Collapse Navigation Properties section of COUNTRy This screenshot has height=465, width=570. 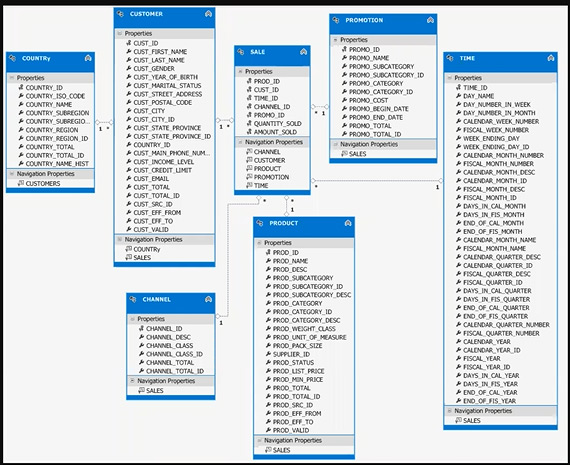12,174
